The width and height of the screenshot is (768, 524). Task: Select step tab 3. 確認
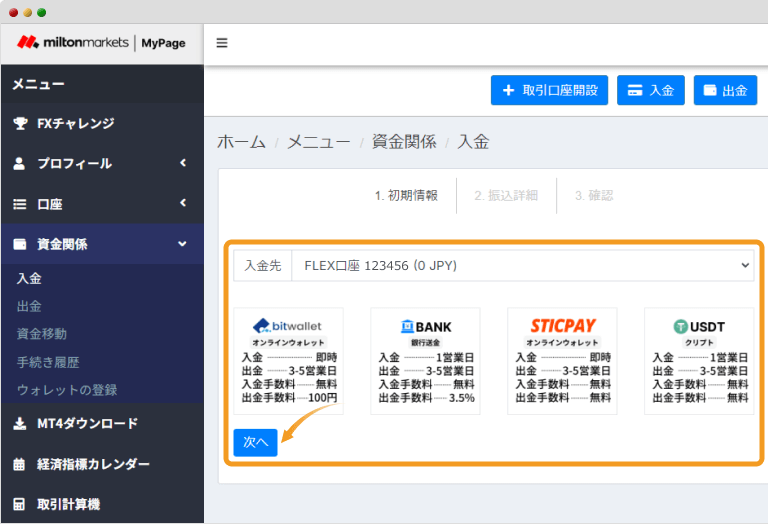pyautogui.click(x=594, y=196)
